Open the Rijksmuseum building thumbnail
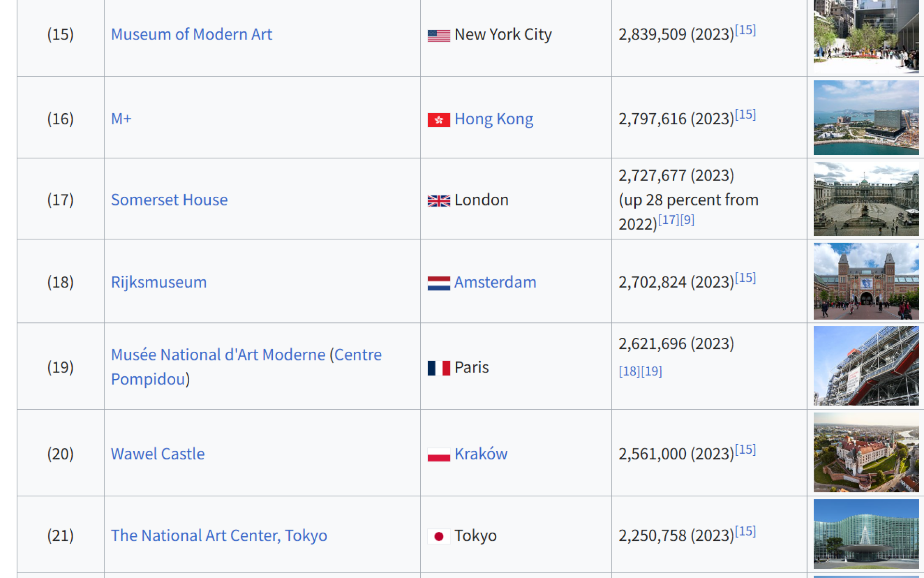924x578 pixels. pos(865,281)
